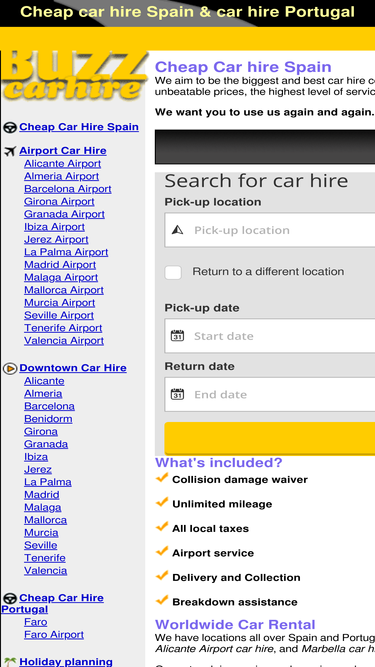Open the Barcelona Airport link
This screenshot has height=667, width=375.
[68, 189]
